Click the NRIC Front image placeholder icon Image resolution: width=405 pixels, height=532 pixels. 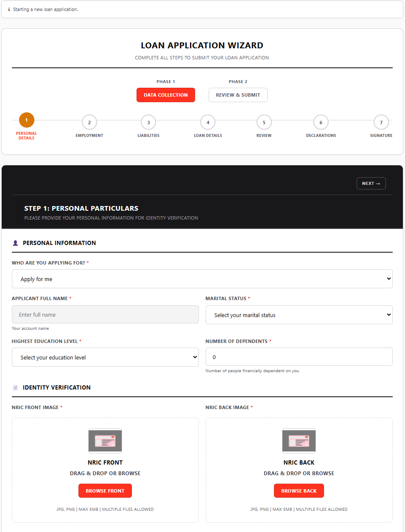105,441
